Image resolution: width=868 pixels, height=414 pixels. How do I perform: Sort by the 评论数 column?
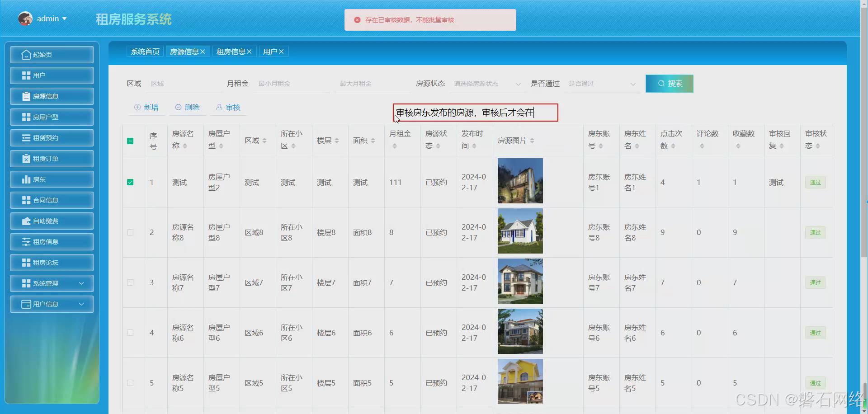click(702, 146)
